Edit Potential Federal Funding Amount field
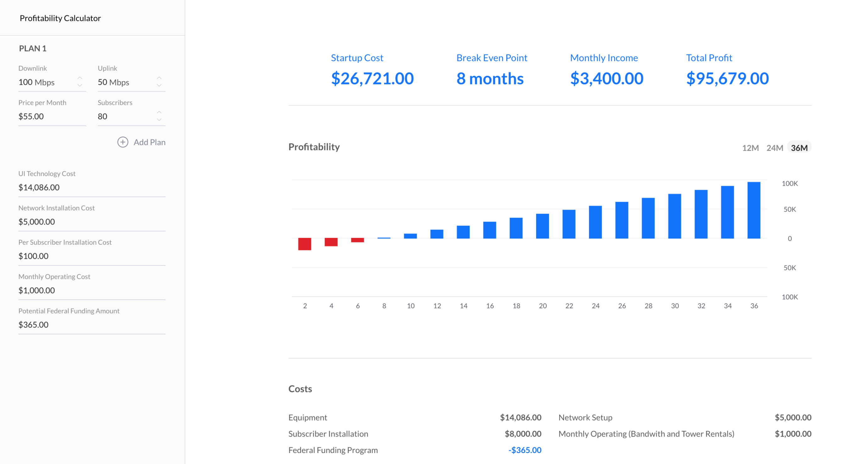The height and width of the screenshot is (464, 868). point(91,325)
